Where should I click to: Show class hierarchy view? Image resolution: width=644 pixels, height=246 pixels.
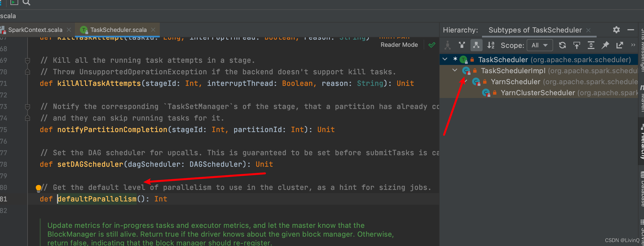tap(448, 45)
